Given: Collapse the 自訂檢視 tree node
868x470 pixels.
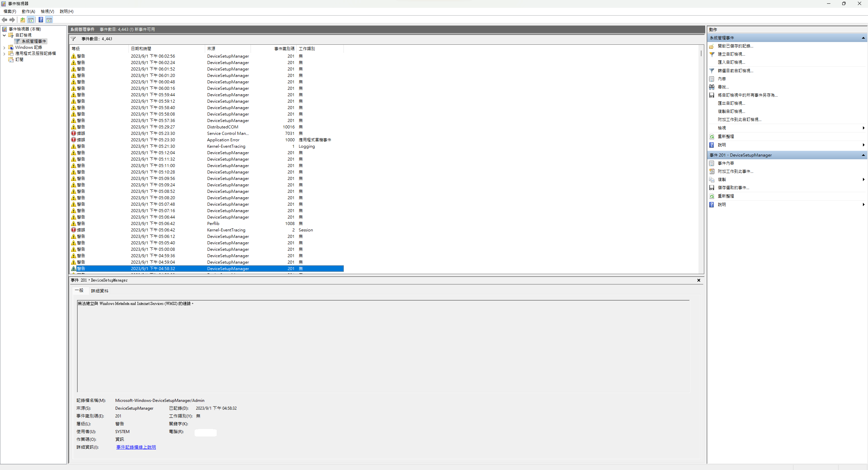Looking at the screenshot, I should click(x=4, y=35).
